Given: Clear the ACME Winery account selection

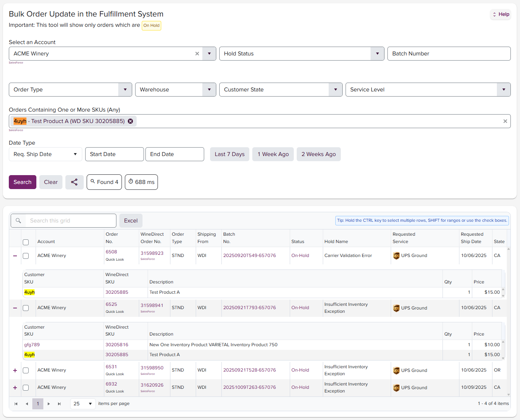Looking at the screenshot, I should point(197,54).
